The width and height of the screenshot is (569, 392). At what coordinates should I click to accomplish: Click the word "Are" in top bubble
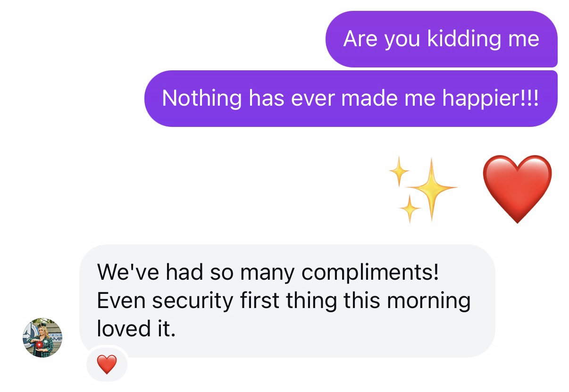360,39
